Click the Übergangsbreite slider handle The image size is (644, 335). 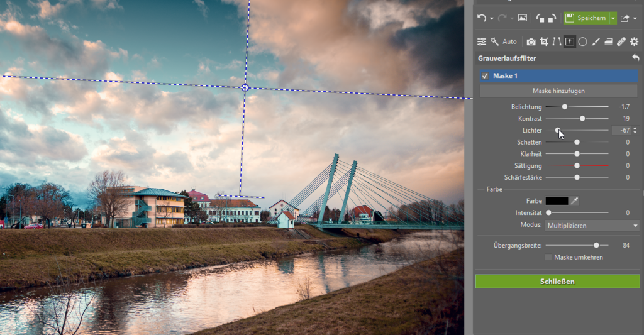click(x=596, y=245)
